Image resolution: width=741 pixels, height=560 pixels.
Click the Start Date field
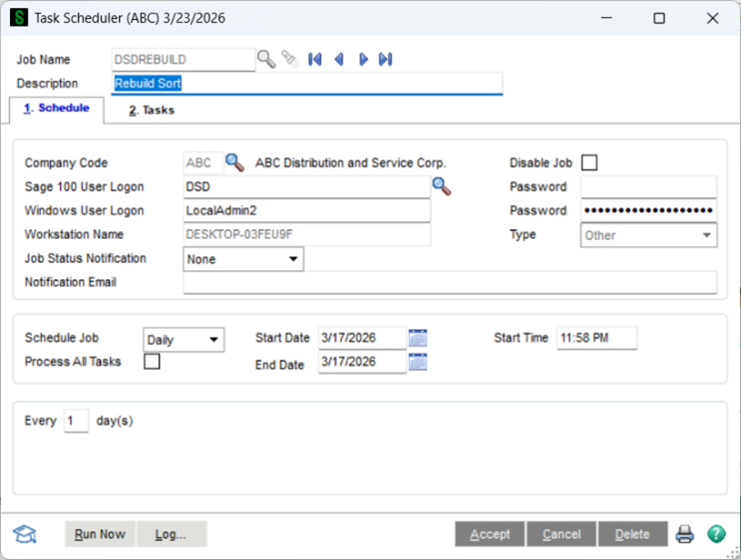tap(362, 338)
